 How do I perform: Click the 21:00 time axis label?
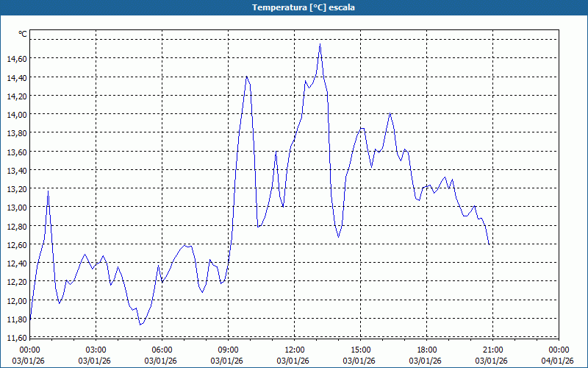click(492, 350)
